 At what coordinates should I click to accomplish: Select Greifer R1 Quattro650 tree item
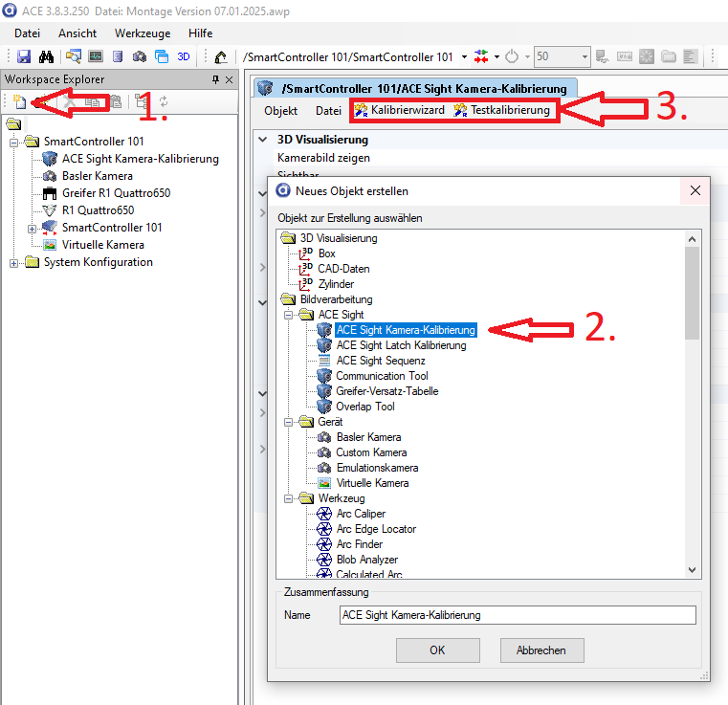(x=116, y=193)
